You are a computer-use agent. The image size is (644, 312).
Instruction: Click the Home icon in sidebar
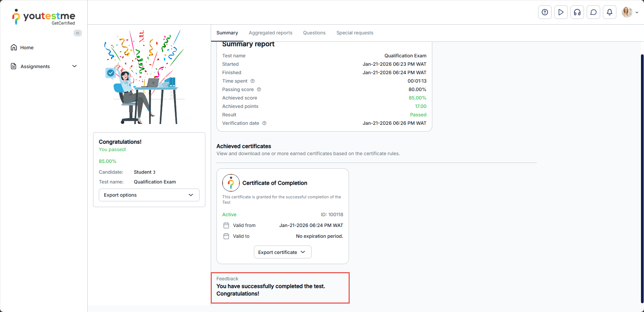[x=14, y=48]
